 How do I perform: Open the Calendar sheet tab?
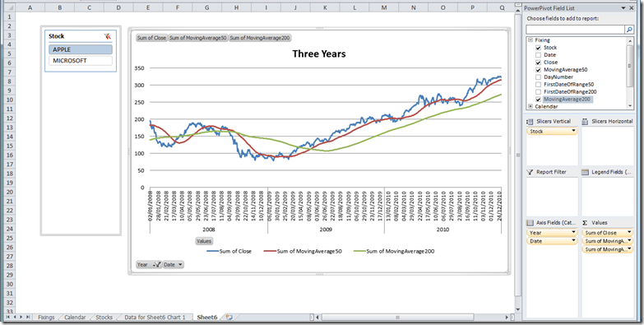pos(75,318)
